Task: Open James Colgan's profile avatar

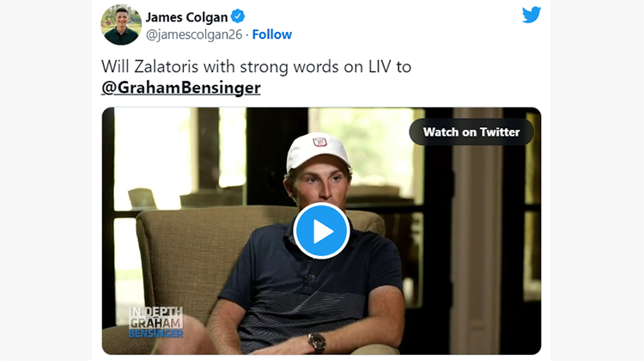Action: pyautogui.click(x=121, y=25)
